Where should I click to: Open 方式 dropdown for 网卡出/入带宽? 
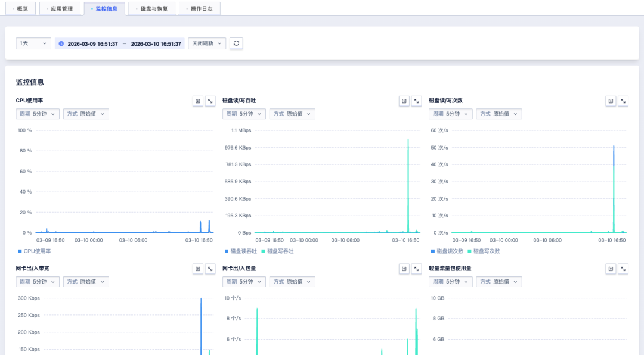click(x=86, y=282)
